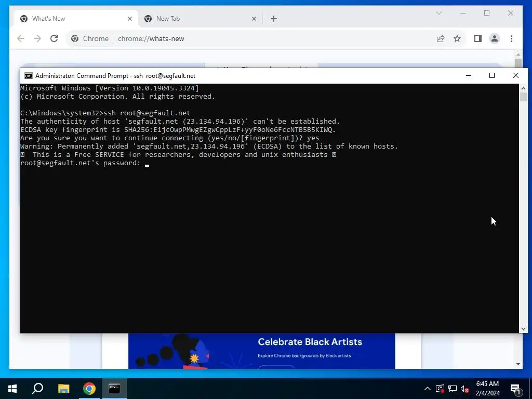532x399 pixels.
Task: Close the Command Prompt window
Action: point(516,75)
